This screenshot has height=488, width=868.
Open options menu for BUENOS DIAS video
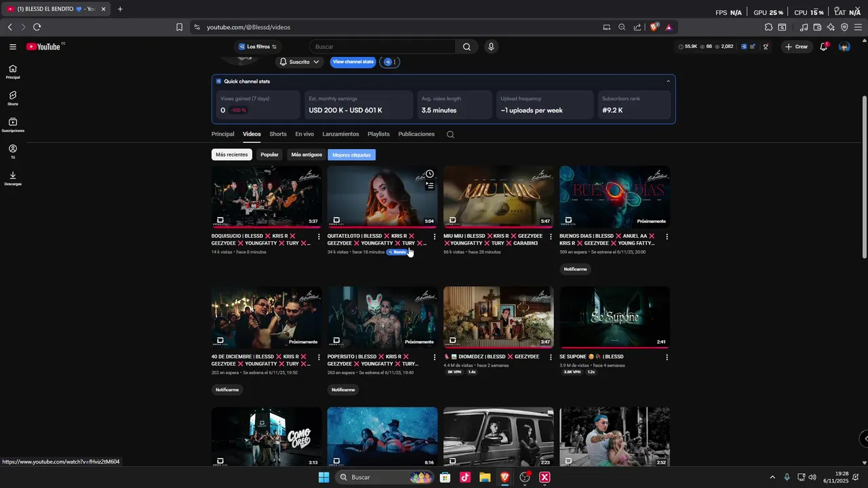click(667, 237)
